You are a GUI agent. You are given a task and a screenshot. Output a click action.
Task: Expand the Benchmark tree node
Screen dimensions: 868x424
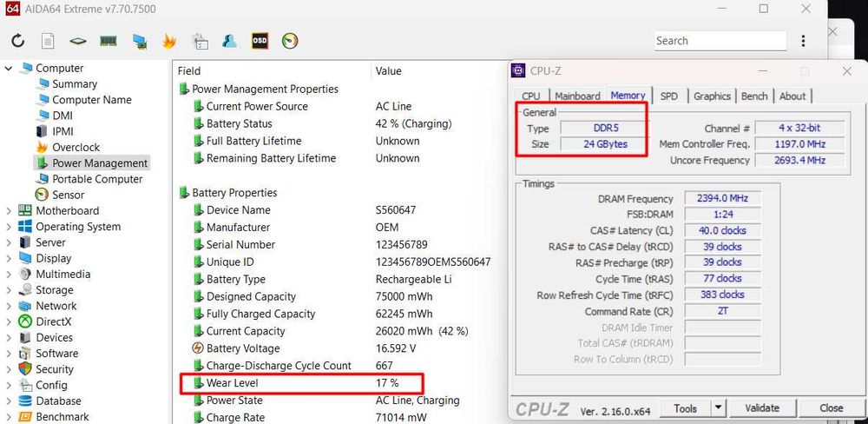tap(9, 416)
